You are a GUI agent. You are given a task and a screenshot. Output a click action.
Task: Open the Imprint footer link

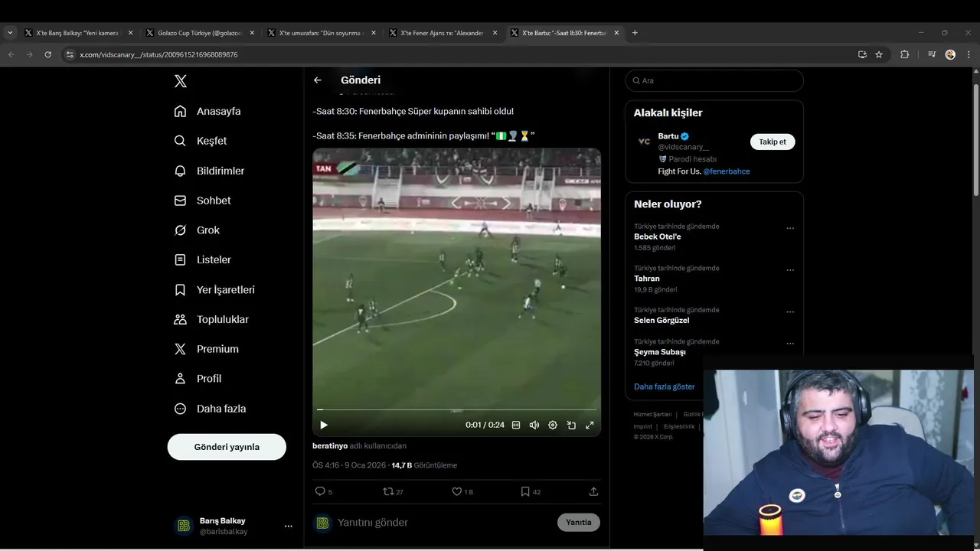tap(643, 426)
